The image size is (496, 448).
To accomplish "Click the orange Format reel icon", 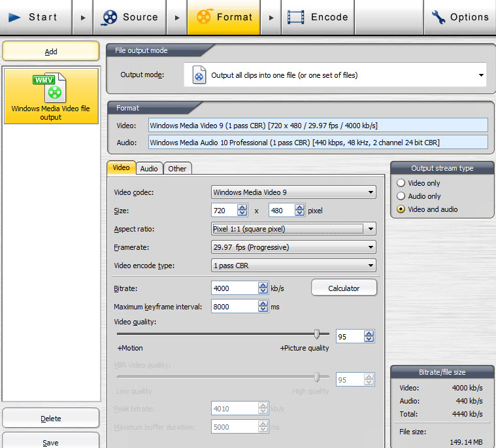I will [x=204, y=16].
